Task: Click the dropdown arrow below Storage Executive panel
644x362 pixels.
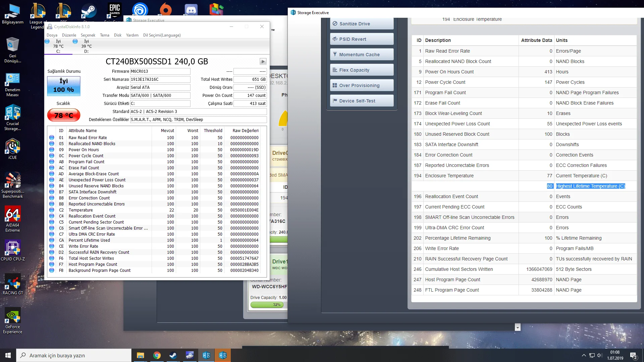Action: click(518, 327)
